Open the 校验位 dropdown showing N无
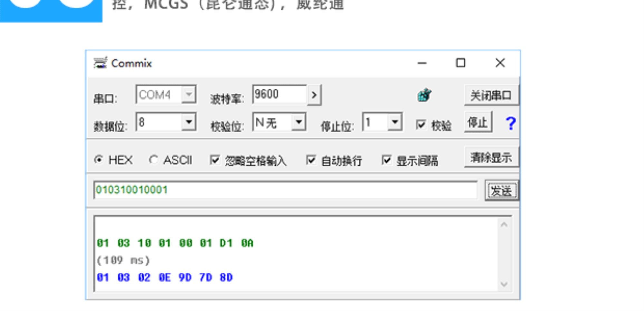 [x=298, y=122]
